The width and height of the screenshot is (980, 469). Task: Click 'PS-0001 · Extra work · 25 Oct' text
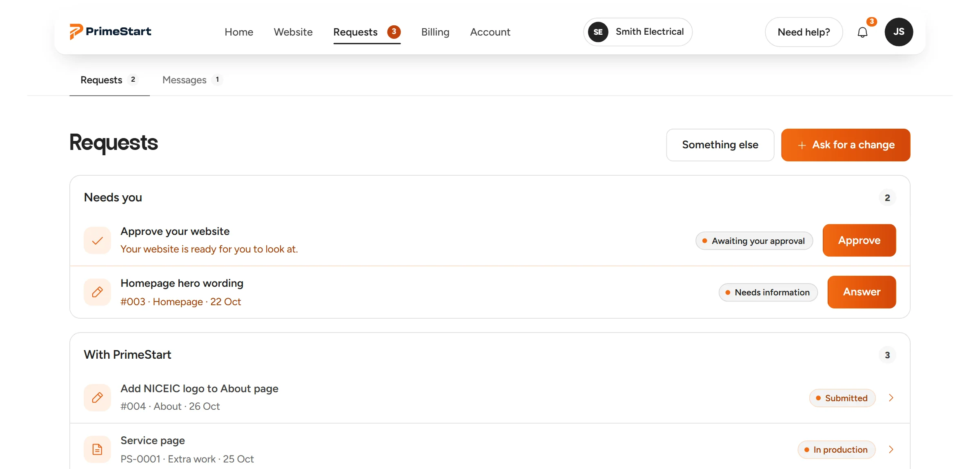click(x=187, y=459)
